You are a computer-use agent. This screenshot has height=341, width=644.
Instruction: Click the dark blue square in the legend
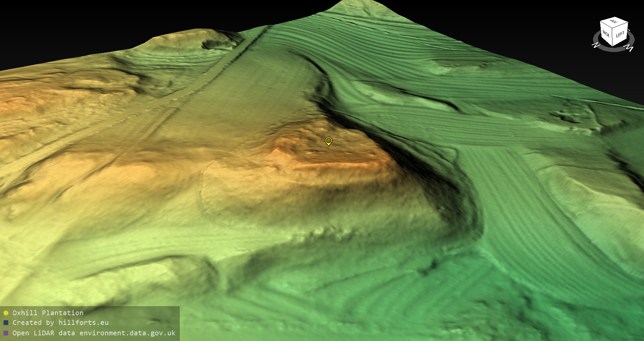coord(6,323)
